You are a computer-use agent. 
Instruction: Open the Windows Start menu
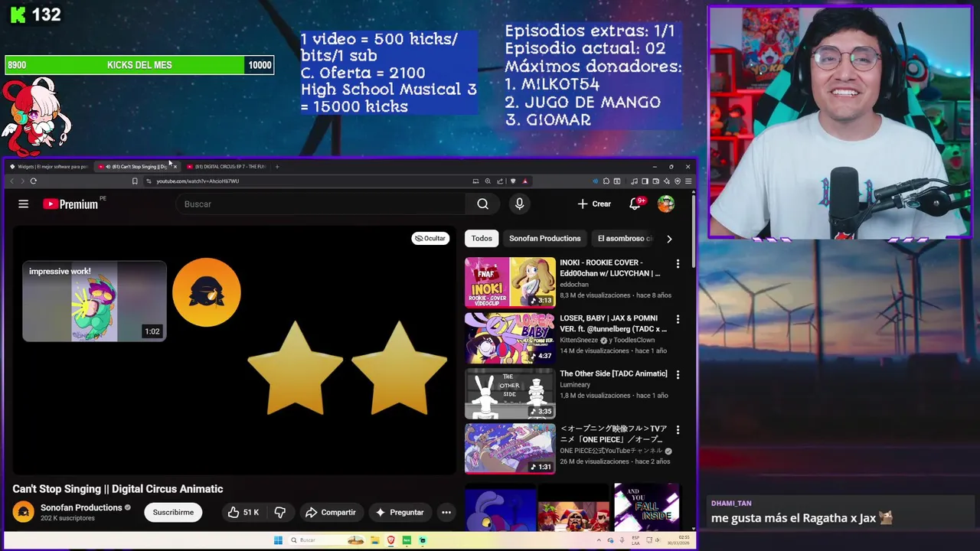pyautogui.click(x=278, y=540)
